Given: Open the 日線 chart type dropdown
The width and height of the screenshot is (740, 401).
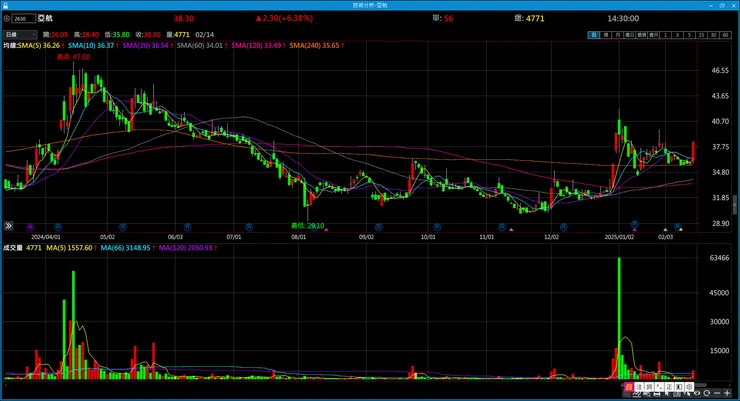Looking at the screenshot, I should 20,35.
